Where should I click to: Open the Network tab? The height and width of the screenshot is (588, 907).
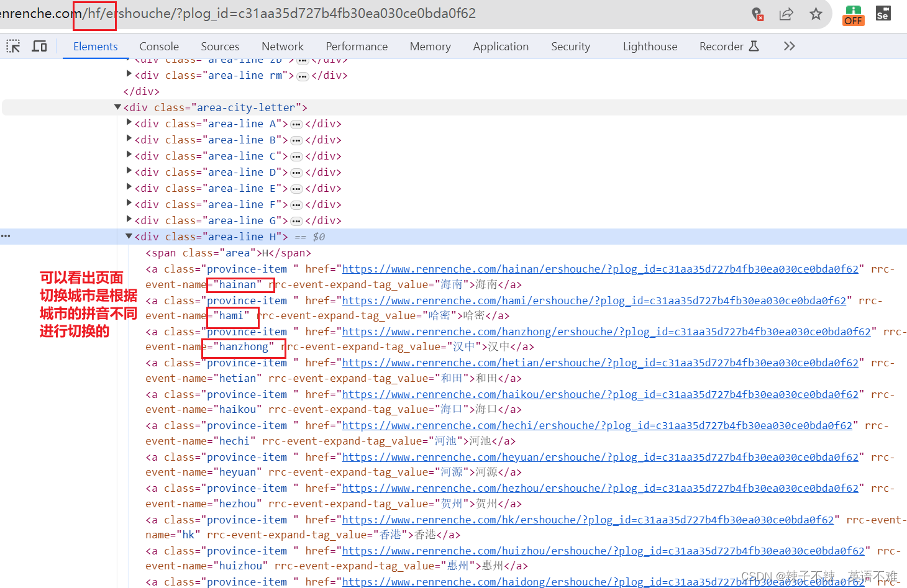point(283,47)
